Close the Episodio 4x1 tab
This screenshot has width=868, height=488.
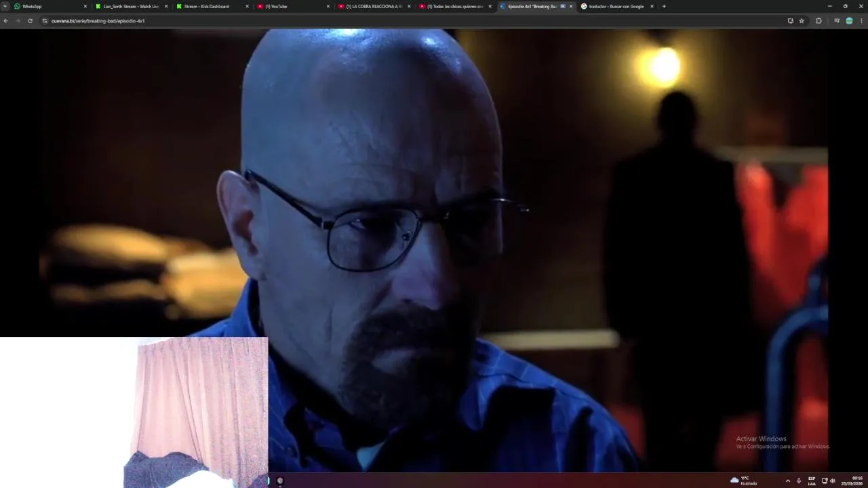tap(571, 6)
